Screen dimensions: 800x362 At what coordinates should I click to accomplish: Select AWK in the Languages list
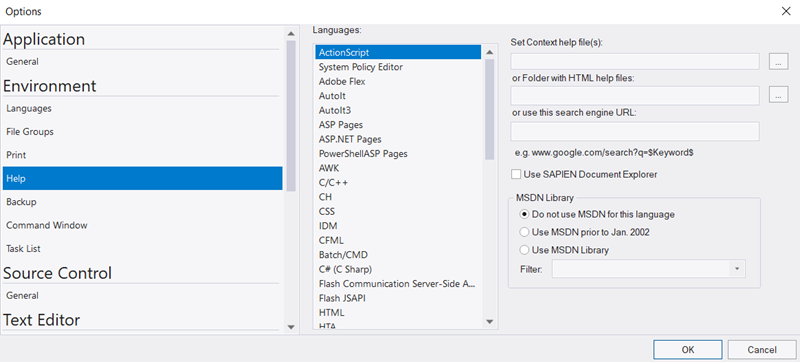click(398, 168)
